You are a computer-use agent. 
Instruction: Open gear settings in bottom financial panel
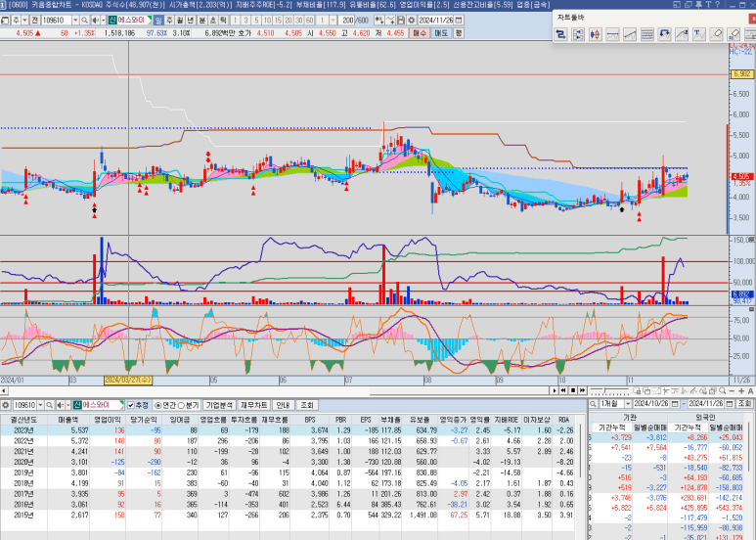coord(5,405)
